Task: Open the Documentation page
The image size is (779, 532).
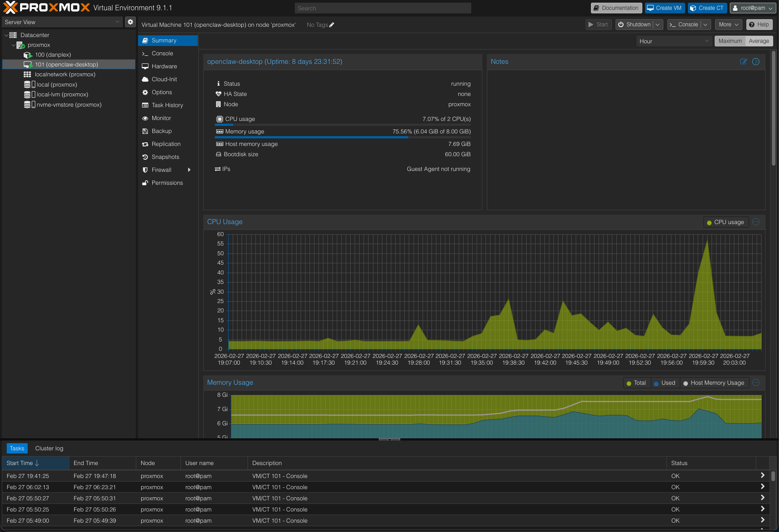Action: tap(616, 8)
